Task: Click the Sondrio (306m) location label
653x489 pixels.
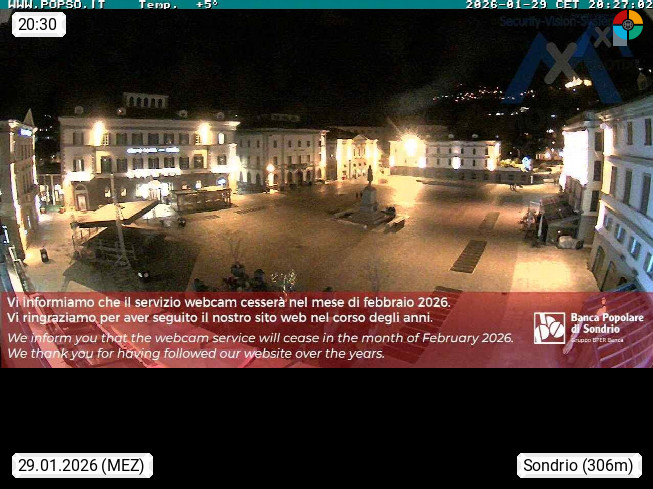Action: click(x=579, y=465)
